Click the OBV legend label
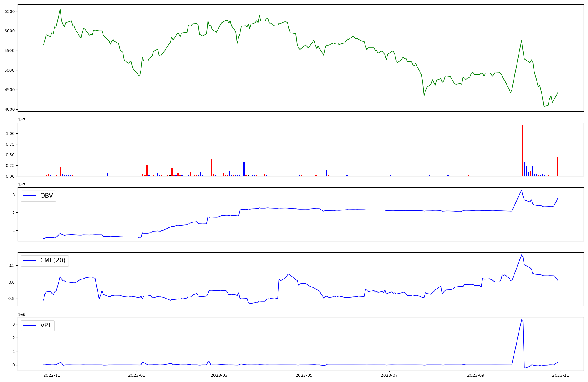Screen dimensions: 588x382 pyautogui.click(x=46, y=196)
